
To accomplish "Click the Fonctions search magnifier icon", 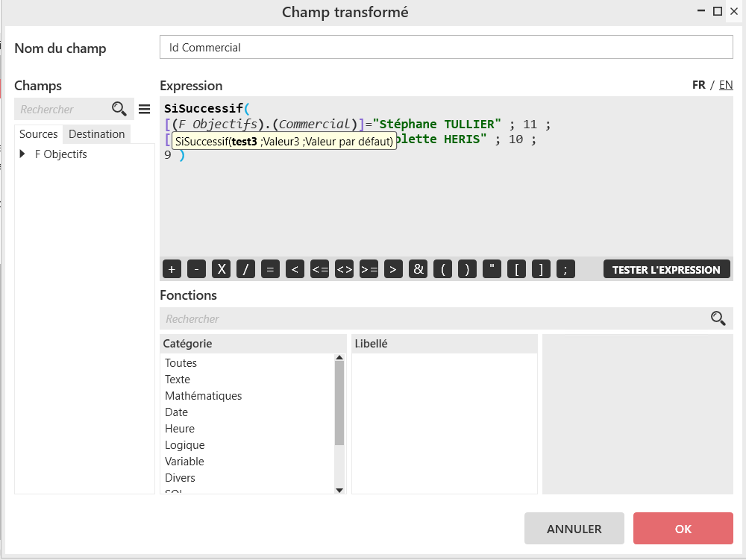I will click(718, 319).
